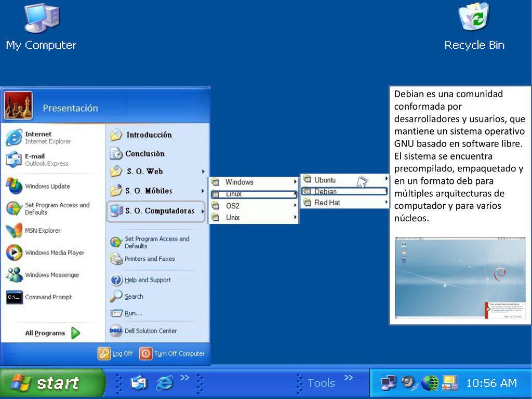The image size is (532, 399).
Task: Click the 10:56 AM clock
Action: click(491, 383)
